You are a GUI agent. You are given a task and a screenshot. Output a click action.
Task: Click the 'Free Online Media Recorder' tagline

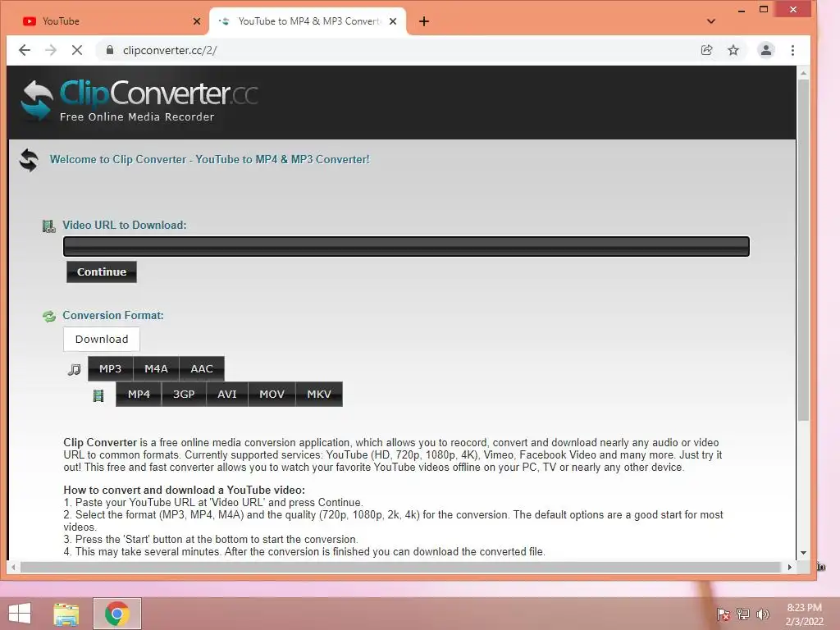pos(137,116)
